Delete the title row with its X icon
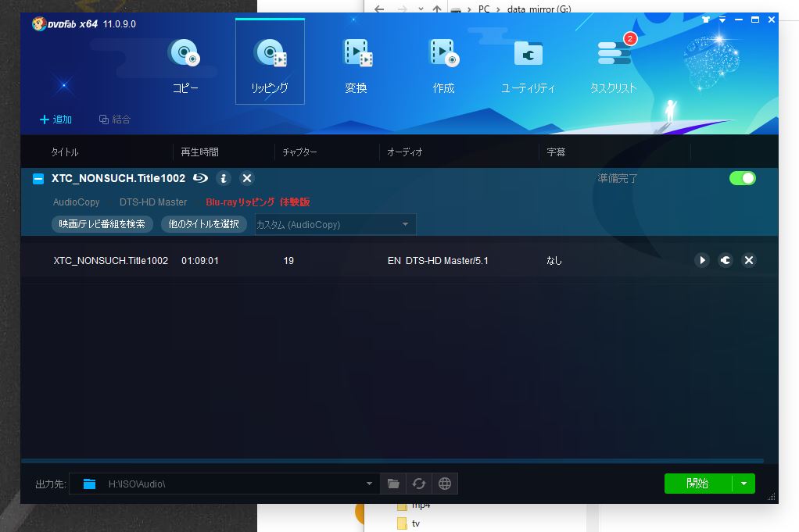The height and width of the screenshot is (532, 799). click(x=749, y=260)
